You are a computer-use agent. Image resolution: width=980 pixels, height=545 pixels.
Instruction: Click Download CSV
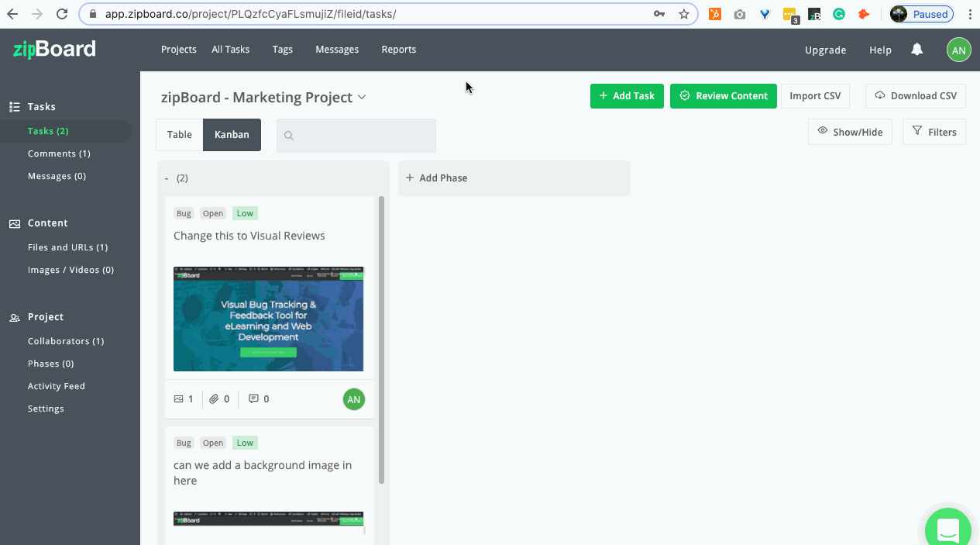coord(916,96)
